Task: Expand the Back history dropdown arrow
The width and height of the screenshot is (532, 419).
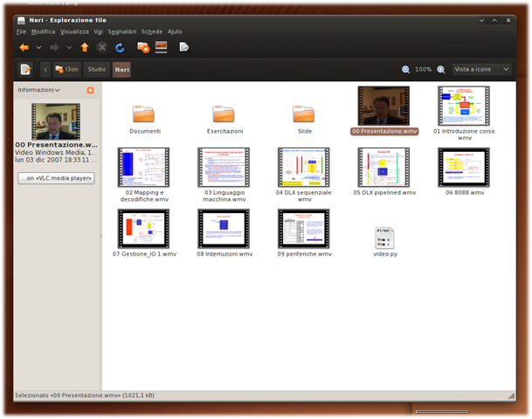Action: [38, 47]
